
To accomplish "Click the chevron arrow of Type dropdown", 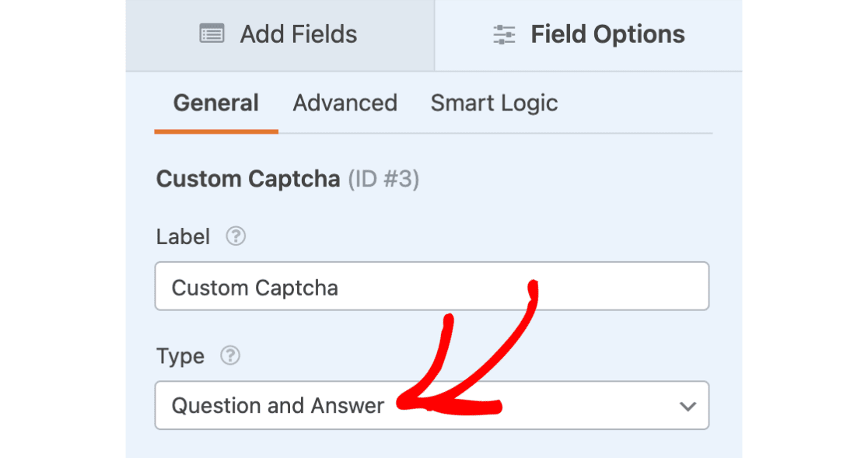I will (687, 406).
